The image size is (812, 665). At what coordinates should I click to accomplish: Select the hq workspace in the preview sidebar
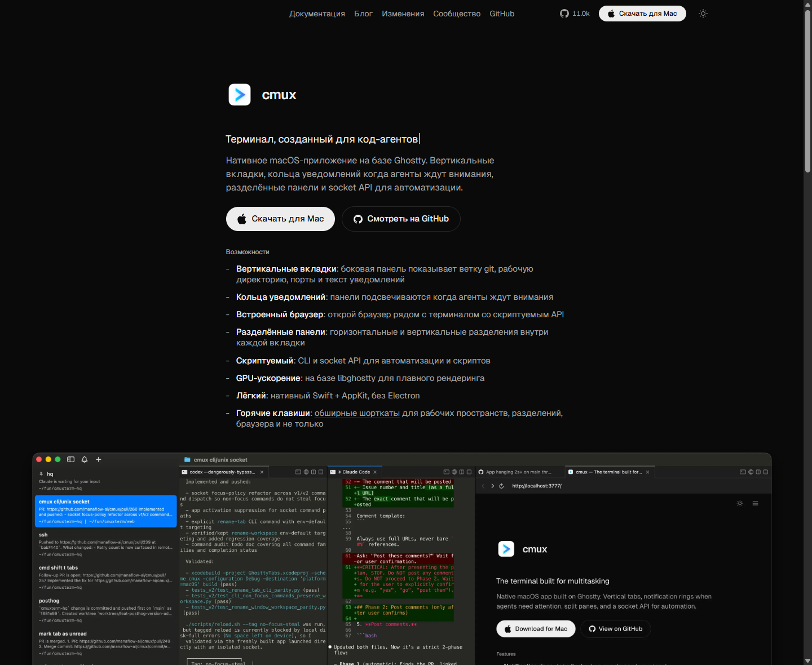pyautogui.click(x=105, y=481)
